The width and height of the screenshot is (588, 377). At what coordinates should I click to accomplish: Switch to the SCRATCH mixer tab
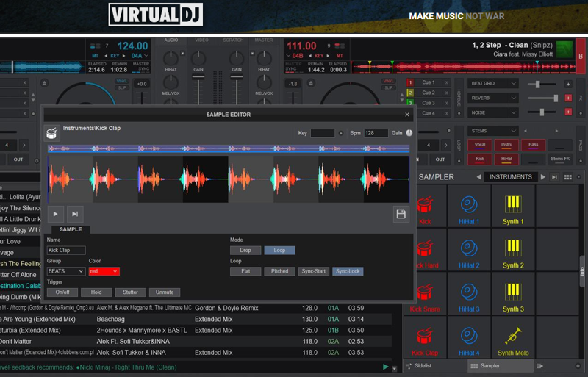click(x=233, y=40)
